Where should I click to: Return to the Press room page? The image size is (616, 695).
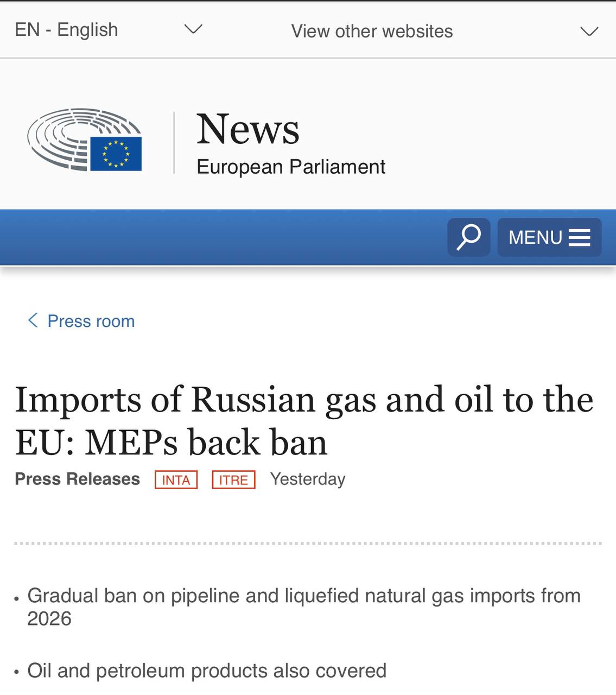pos(91,321)
